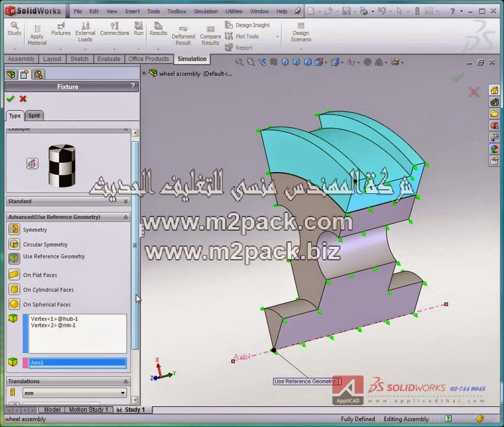The height and width of the screenshot is (427, 504).
Task: Click the New document icon
Action: [x=311, y=11]
